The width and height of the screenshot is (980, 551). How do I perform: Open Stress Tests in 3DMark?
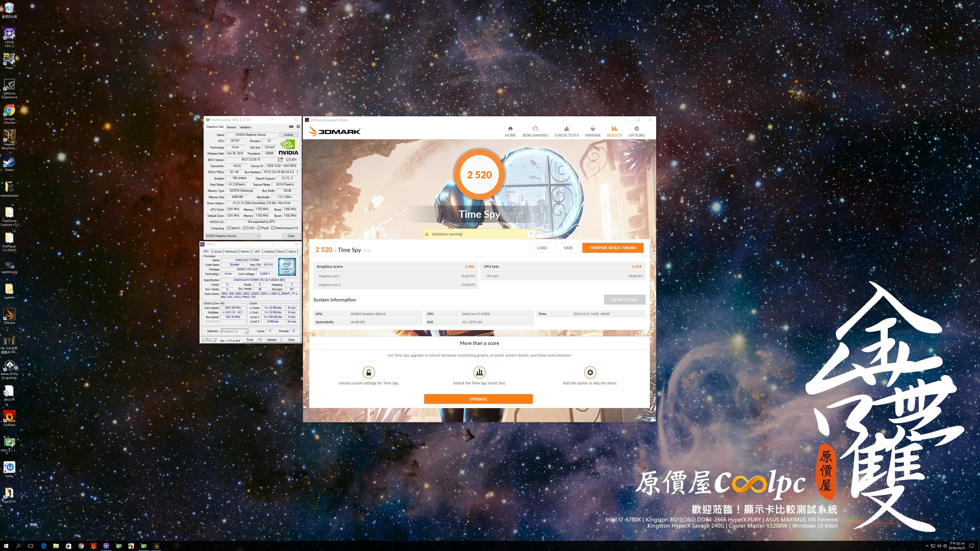tap(566, 132)
